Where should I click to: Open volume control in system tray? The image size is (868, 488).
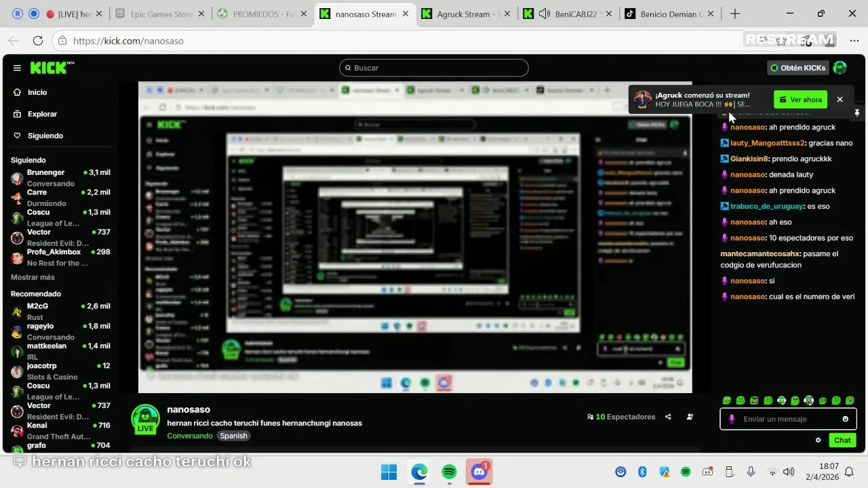[788, 472]
